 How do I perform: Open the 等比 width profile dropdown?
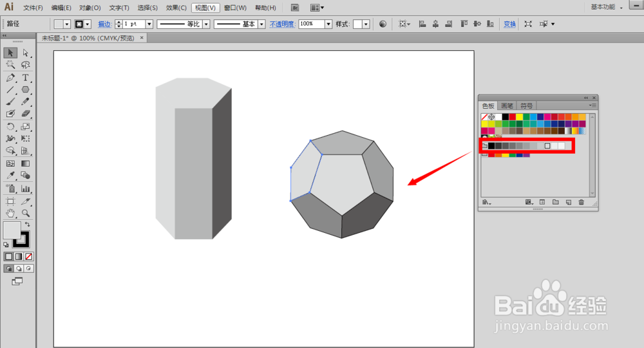207,24
